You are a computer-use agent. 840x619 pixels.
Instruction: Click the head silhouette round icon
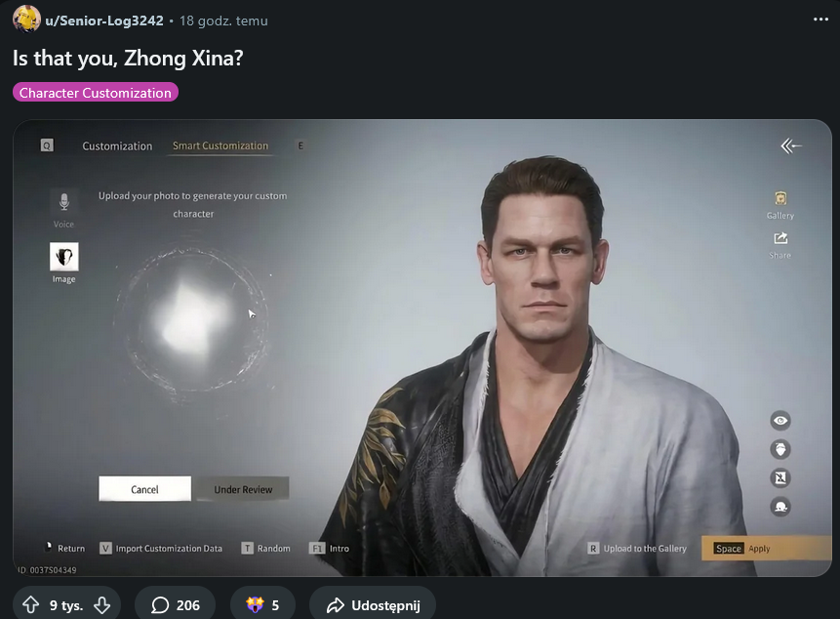coord(780,507)
